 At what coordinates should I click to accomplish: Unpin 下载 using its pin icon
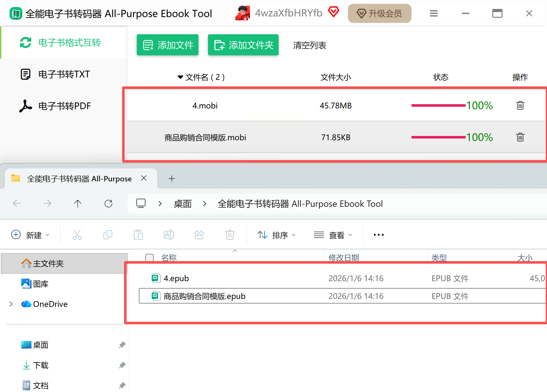[122, 365]
